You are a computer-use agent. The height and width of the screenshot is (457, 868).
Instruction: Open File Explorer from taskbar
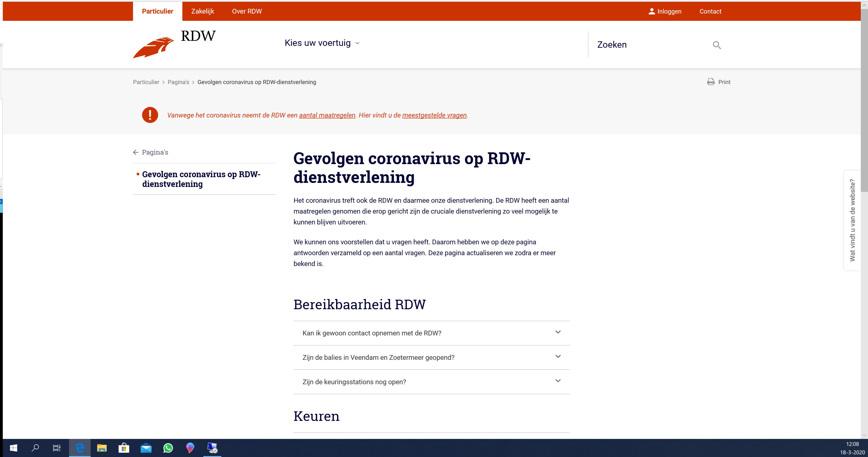point(102,448)
